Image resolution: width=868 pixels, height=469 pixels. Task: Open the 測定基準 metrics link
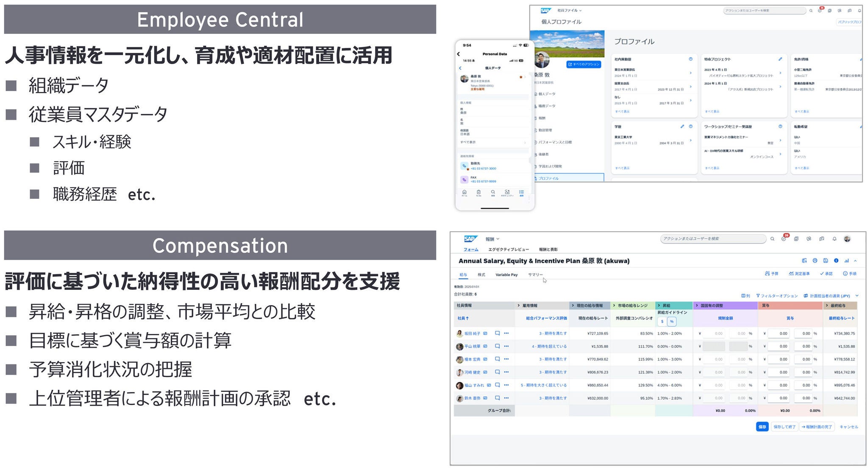coord(799,274)
